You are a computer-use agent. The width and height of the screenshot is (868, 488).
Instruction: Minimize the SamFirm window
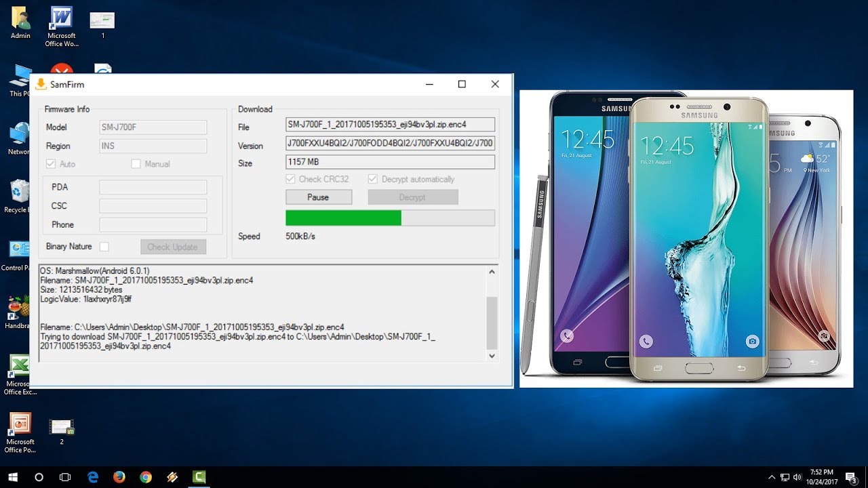click(x=429, y=84)
